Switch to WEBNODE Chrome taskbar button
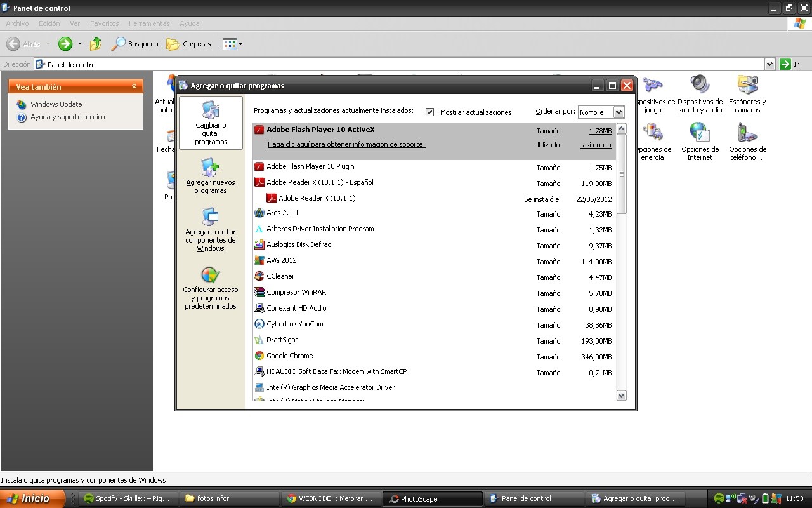The image size is (812, 508). (x=330, y=498)
